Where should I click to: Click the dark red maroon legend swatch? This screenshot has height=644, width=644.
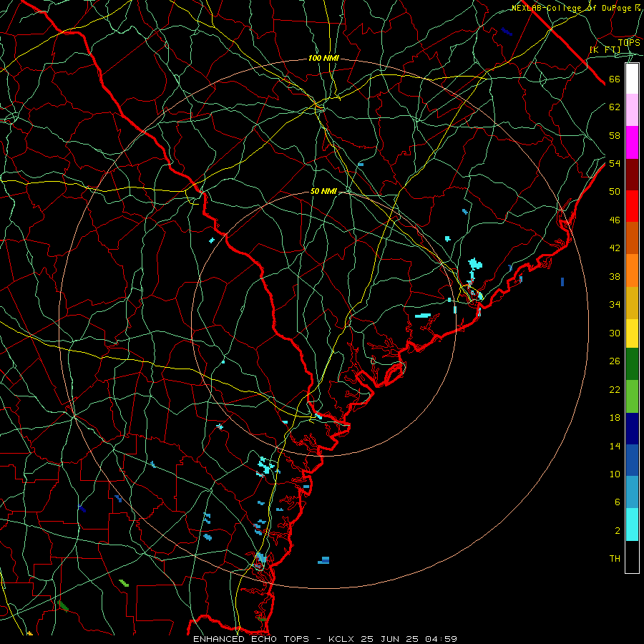tap(632, 175)
